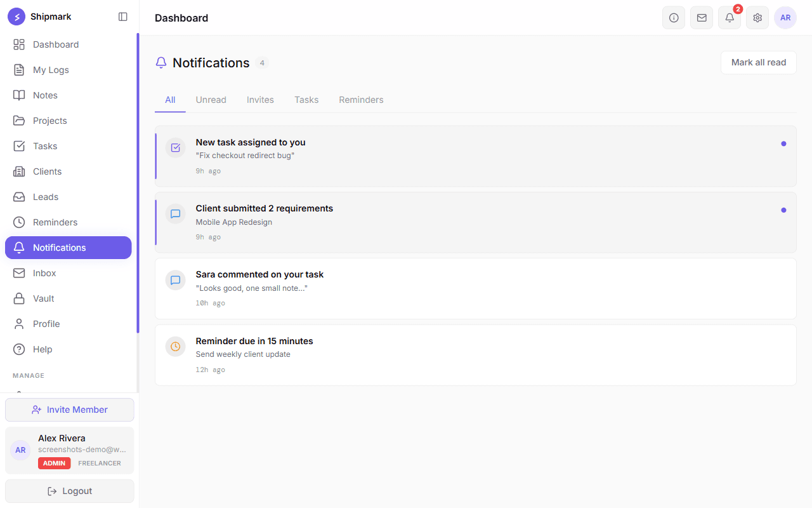Click the chat icon on 'Sara commented' notification
The height and width of the screenshot is (508, 812).
click(x=176, y=279)
